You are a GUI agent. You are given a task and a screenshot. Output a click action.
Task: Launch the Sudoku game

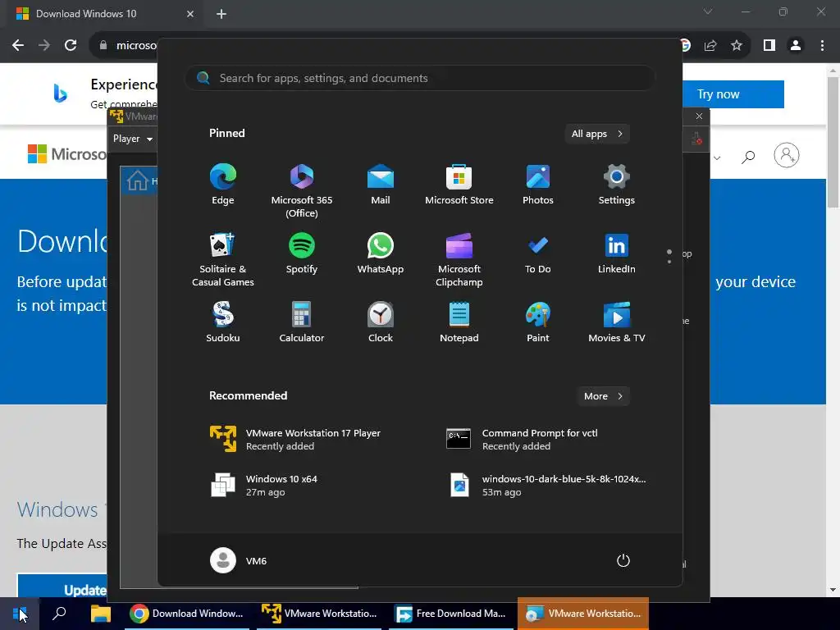point(223,322)
